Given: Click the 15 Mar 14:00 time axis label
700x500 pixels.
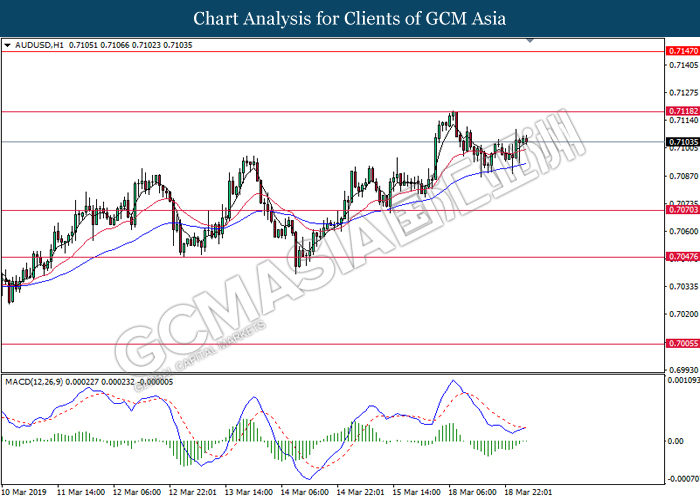Looking at the screenshot, I should 417,492.
